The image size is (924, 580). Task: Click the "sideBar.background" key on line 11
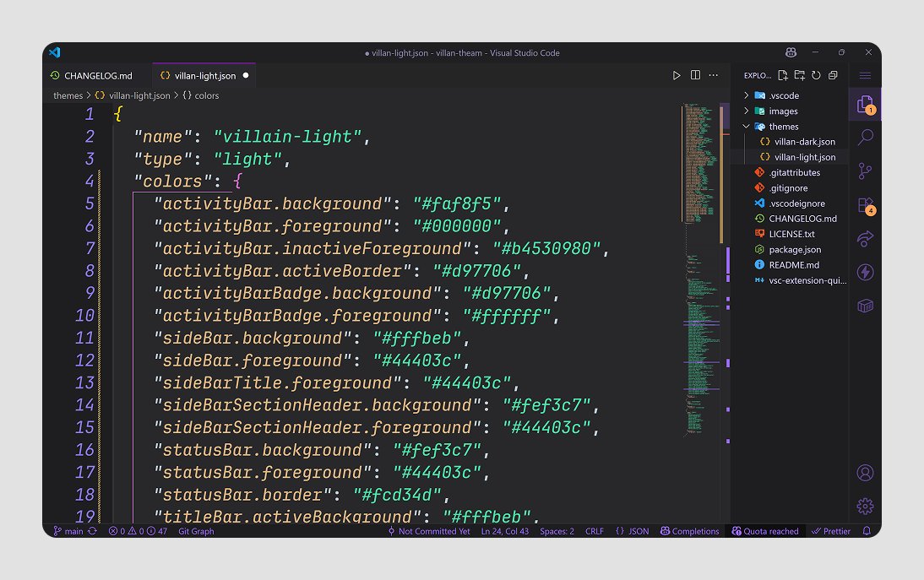pos(253,338)
